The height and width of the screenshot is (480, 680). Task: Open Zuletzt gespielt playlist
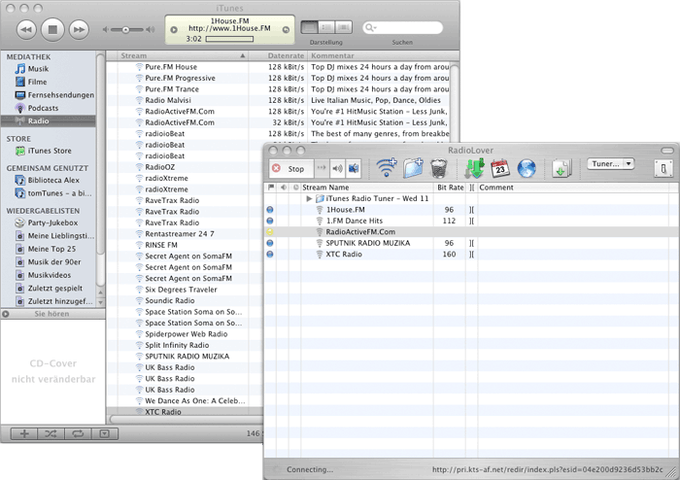49,288
